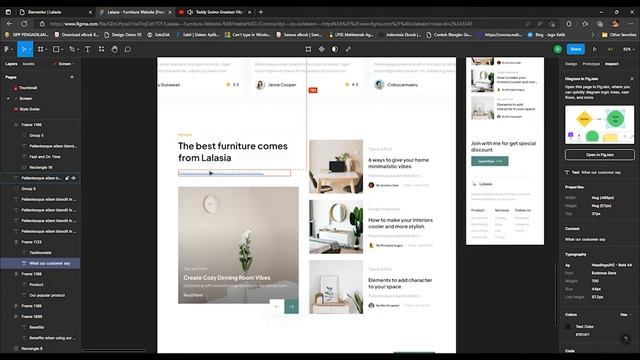This screenshot has width=640, height=360.
Task: Select the What our customer say layer
Action: click(49, 263)
